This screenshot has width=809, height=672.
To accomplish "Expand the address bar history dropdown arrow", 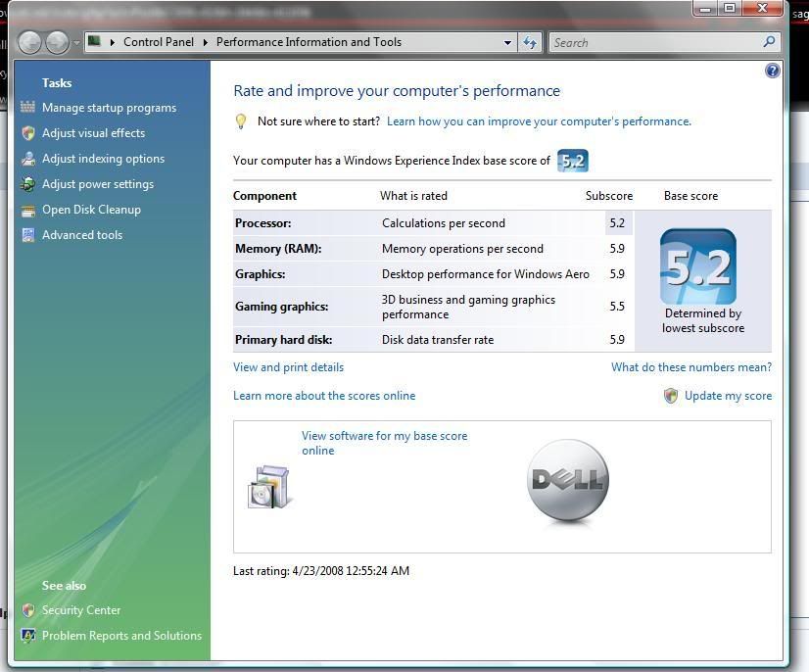I will tap(507, 42).
